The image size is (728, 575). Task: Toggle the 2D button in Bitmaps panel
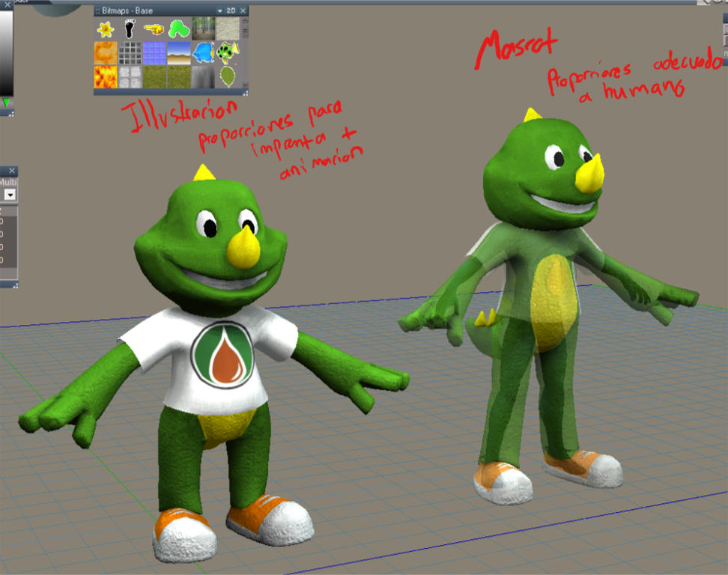pyautogui.click(x=231, y=10)
